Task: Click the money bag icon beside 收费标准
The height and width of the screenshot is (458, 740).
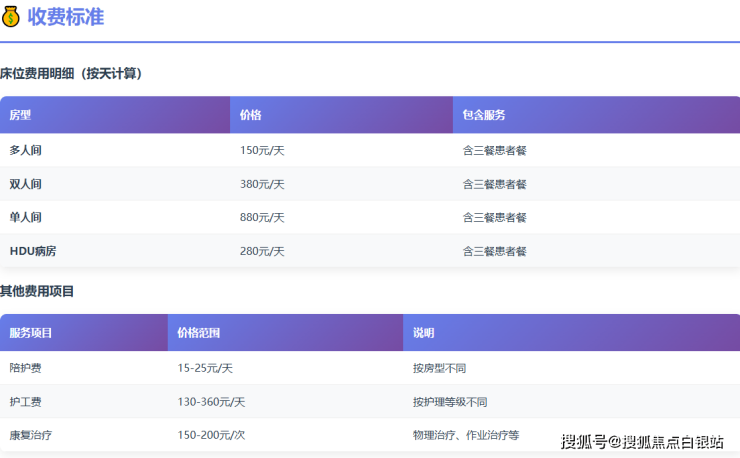Action: [11, 17]
